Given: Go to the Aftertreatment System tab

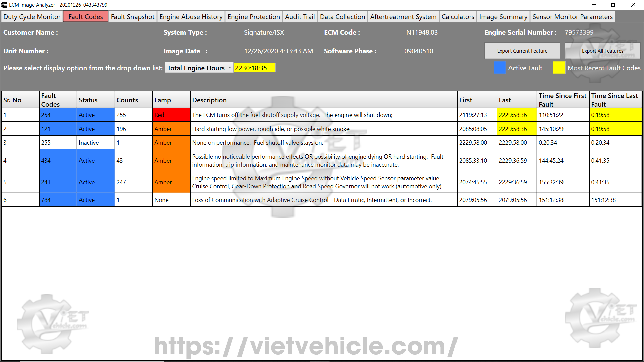Looking at the screenshot, I should 403,17.
